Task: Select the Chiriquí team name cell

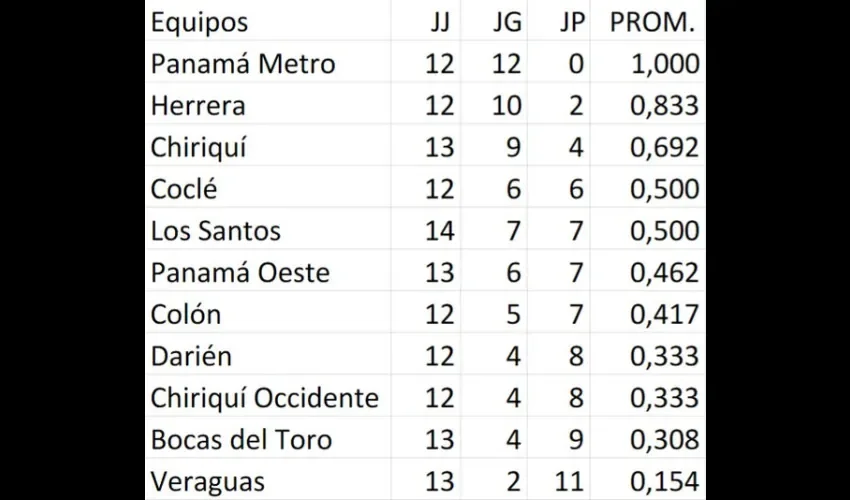Action: point(268,147)
